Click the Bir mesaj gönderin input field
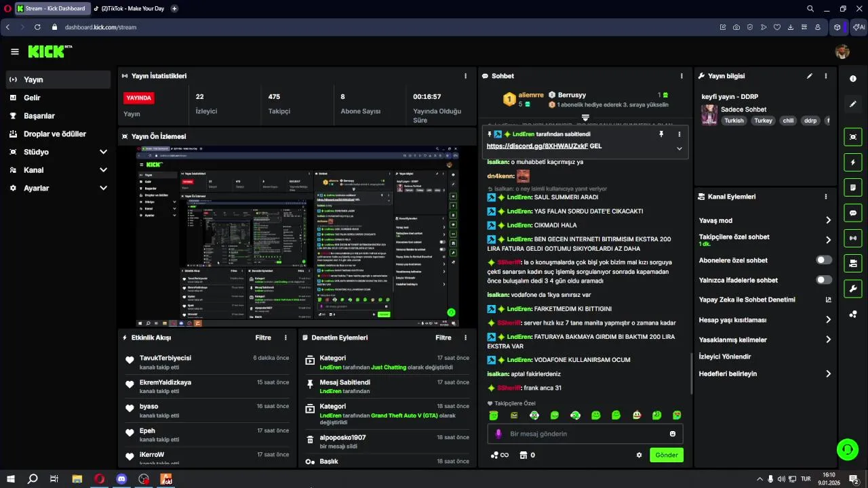This screenshot has width=868, height=488. pos(585,434)
